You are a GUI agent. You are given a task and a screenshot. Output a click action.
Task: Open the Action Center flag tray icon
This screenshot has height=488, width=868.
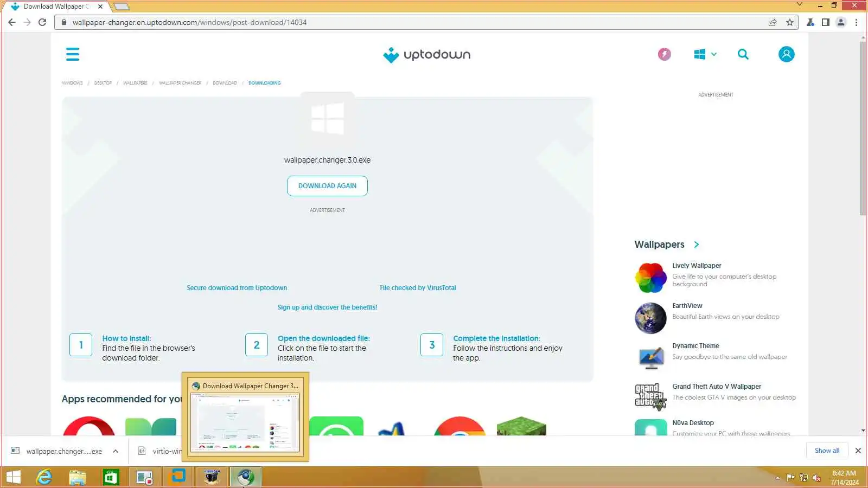pyautogui.click(x=790, y=478)
